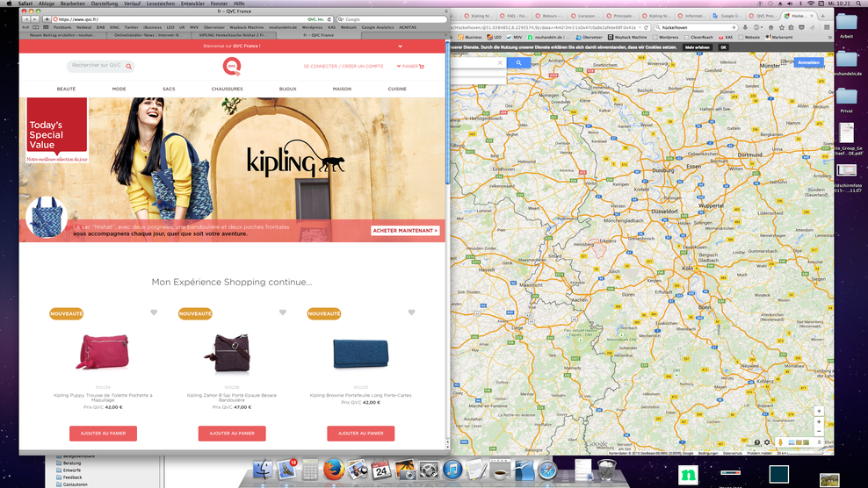Image resolution: width=868 pixels, height=488 pixels.
Task: Zoom in on the Google map
Action: [819, 422]
